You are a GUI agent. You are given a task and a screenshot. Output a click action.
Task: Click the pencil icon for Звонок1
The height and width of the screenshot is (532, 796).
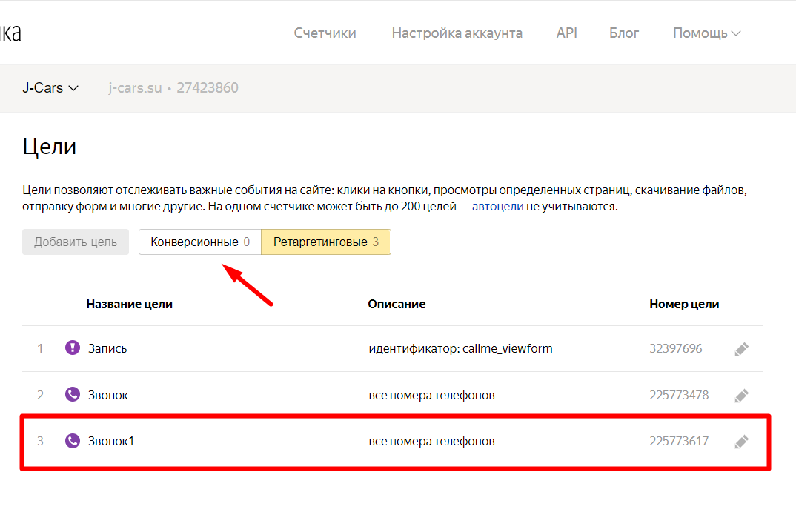tap(741, 442)
